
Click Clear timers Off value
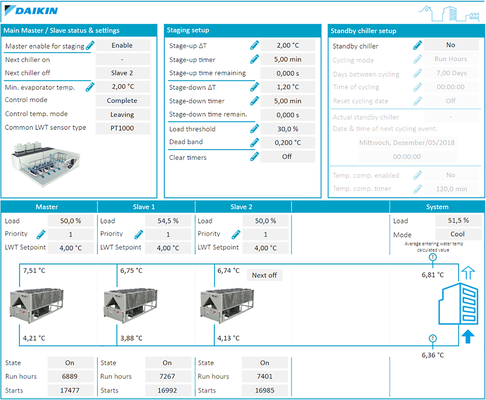click(288, 156)
